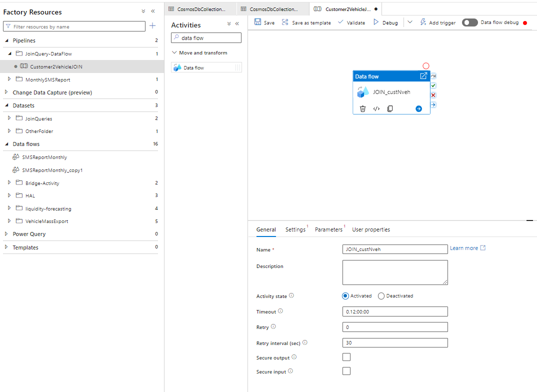
Task: Check the Secure input option
Action: click(346, 371)
